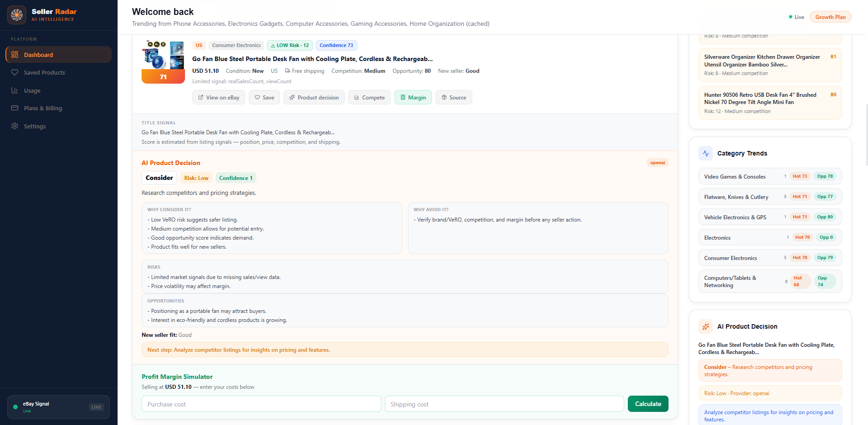Click the Confidence 73 badge
Viewport: 868px width, 425px height.
click(x=337, y=45)
